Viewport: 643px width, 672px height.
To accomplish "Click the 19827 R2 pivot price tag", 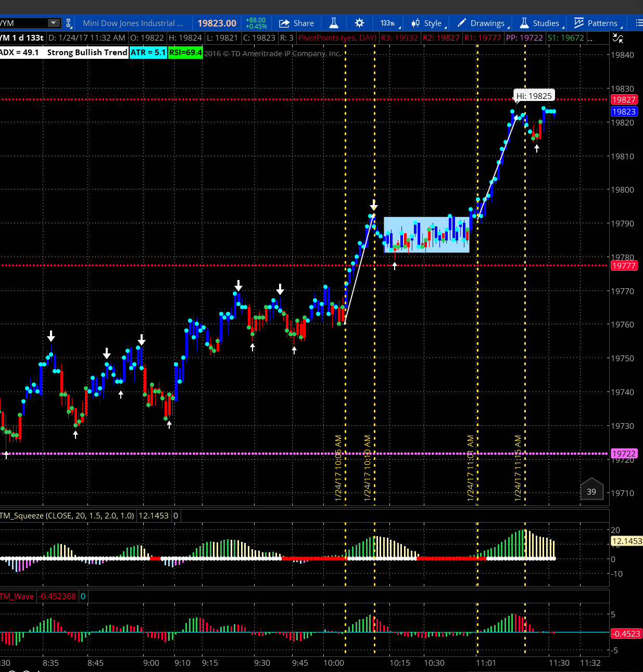I will 624,99.
